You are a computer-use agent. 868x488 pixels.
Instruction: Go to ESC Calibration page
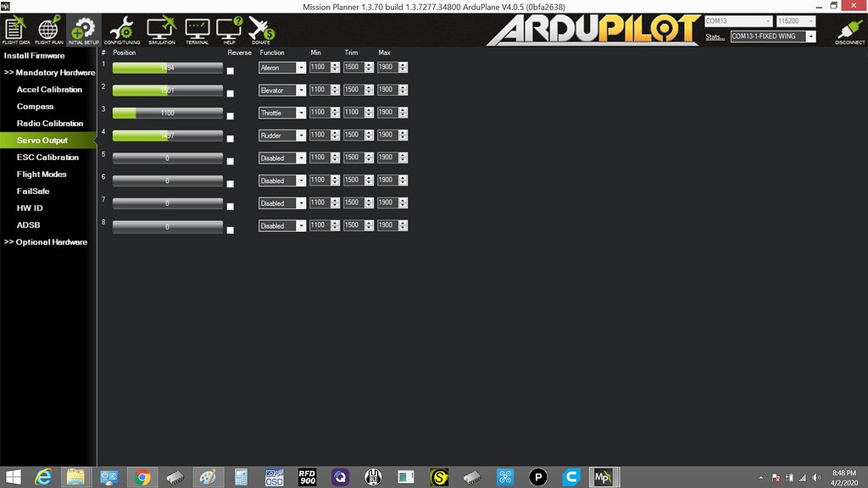[x=47, y=158]
